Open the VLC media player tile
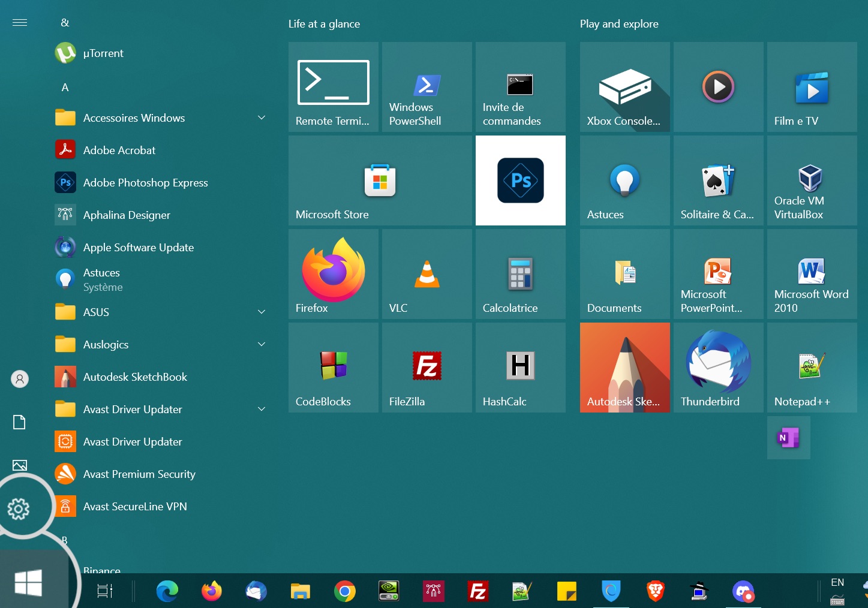 click(427, 274)
